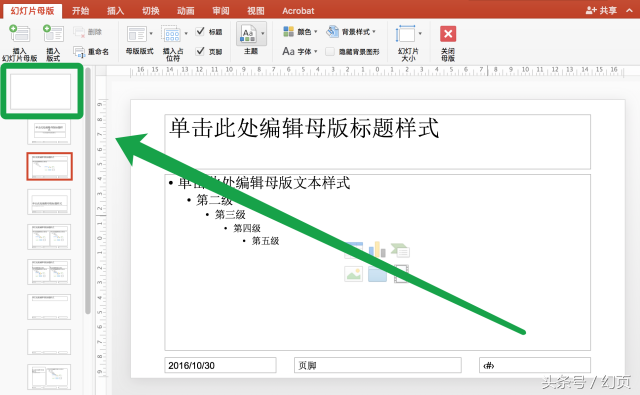Click the slide number <#> placeholder
Image resolution: width=640 pixels, height=395 pixels.
coord(535,365)
